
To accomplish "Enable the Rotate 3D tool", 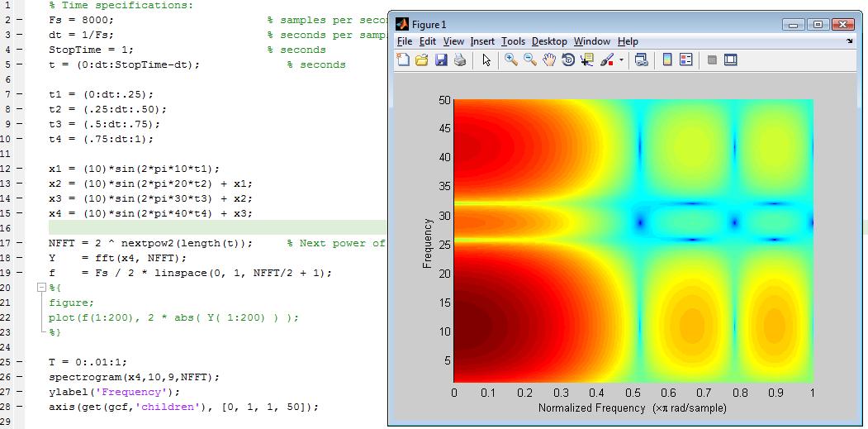I will 568,60.
